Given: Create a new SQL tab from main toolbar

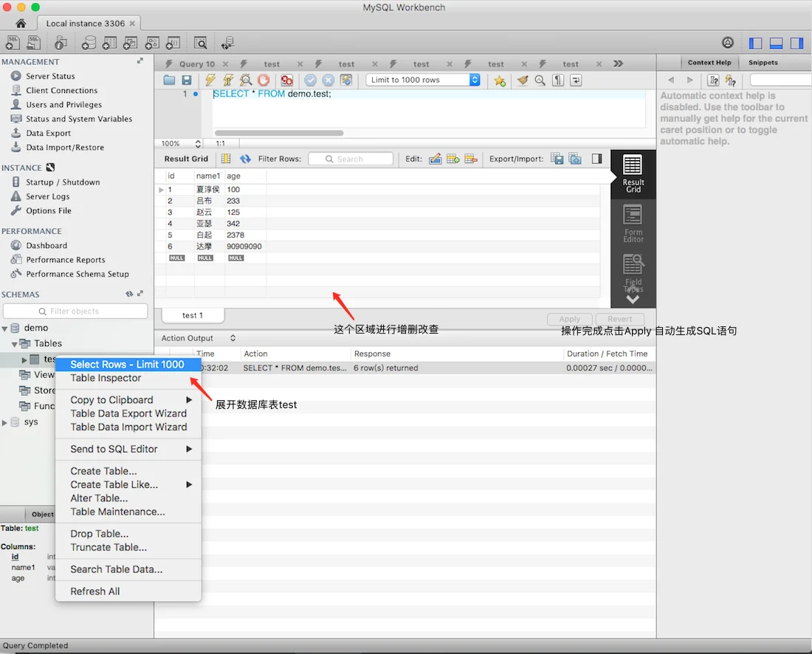Looking at the screenshot, I should (13, 43).
